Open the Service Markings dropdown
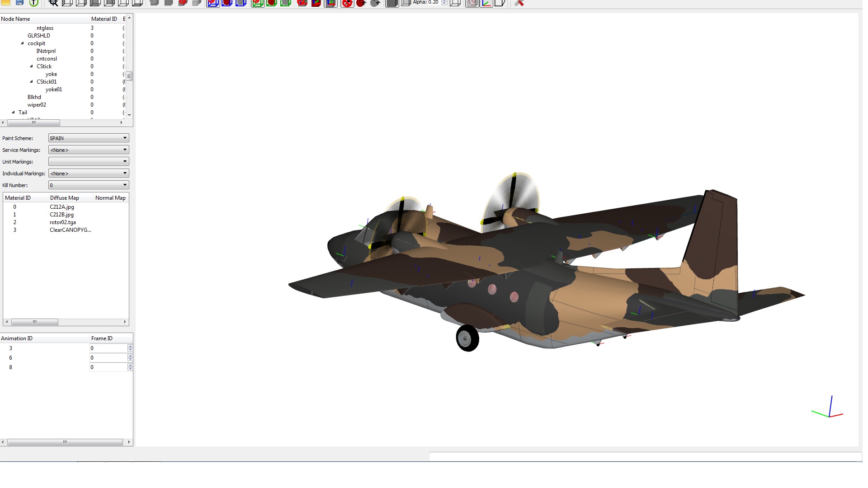The width and height of the screenshot is (868, 488). click(89, 150)
